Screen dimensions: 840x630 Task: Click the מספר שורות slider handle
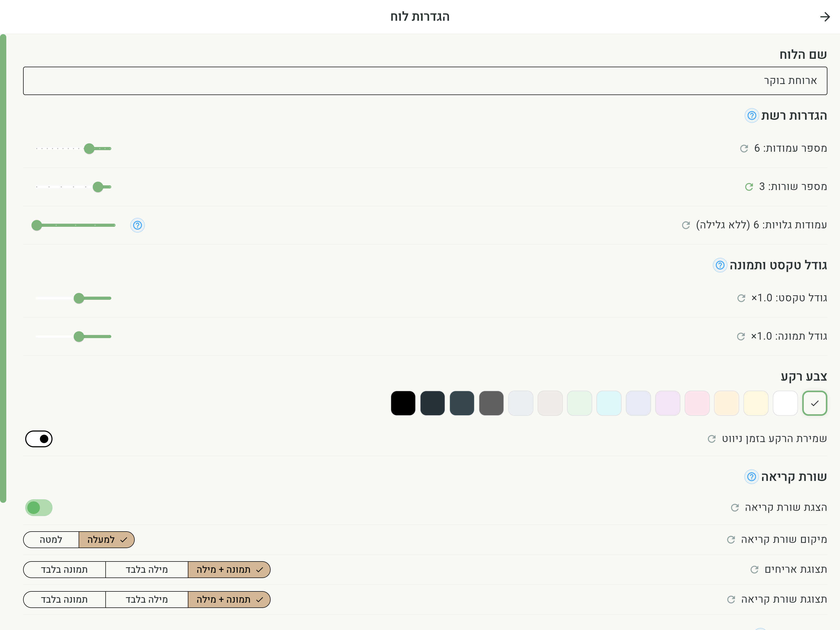pos(98,187)
